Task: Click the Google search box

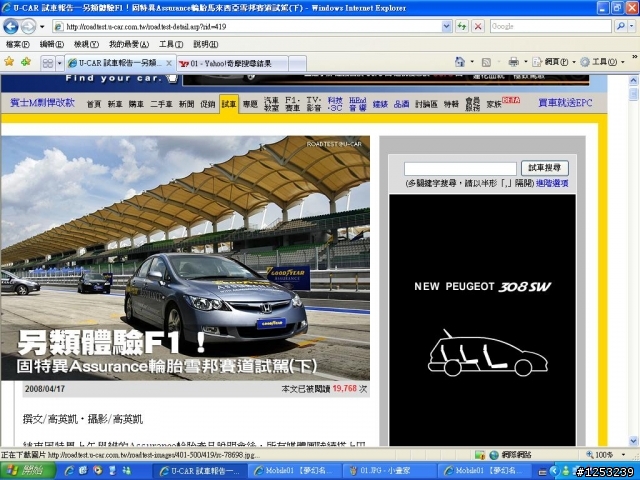Action: (x=550, y=27)
